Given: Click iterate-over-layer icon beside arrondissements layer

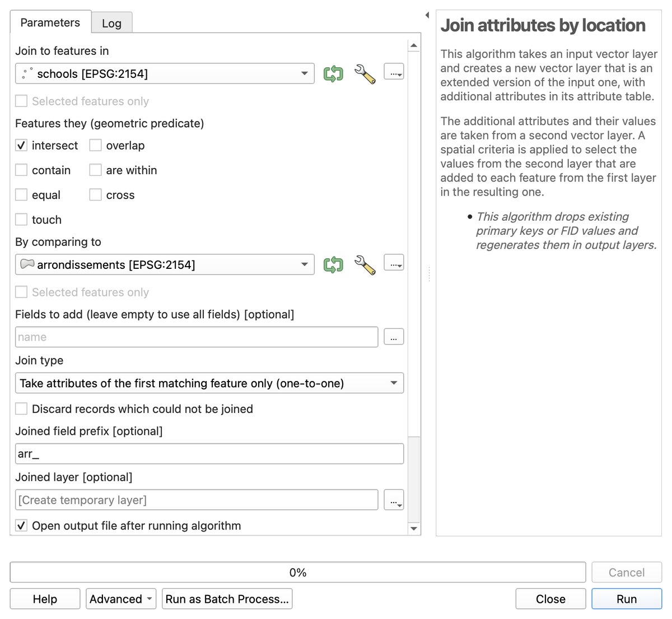Looking at the screenshot, I should click(x=333, y=264).
